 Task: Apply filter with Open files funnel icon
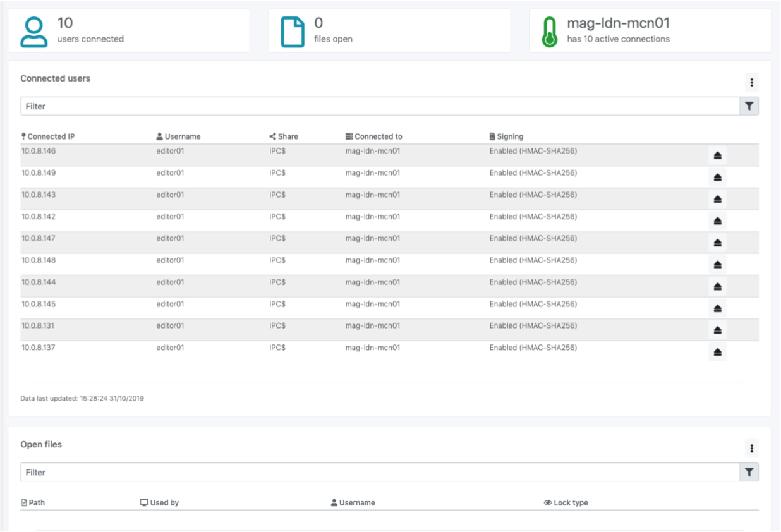(x=749, y=473)
